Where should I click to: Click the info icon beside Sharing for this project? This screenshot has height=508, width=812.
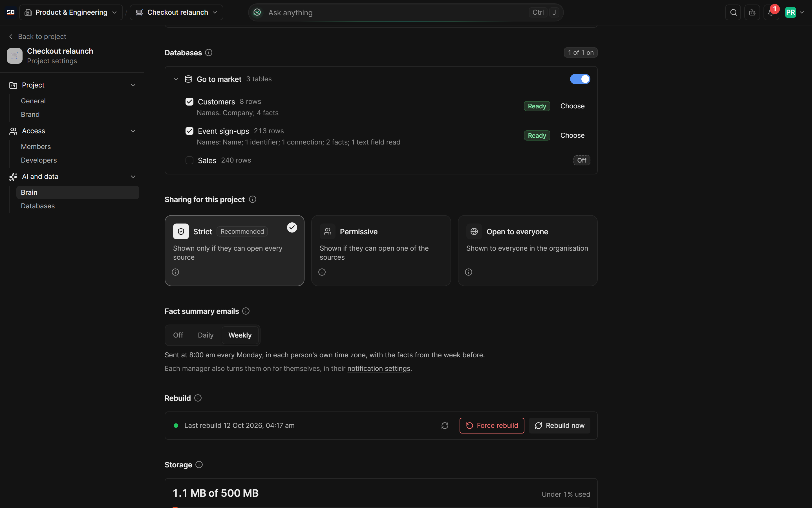[x=253, y=200]
